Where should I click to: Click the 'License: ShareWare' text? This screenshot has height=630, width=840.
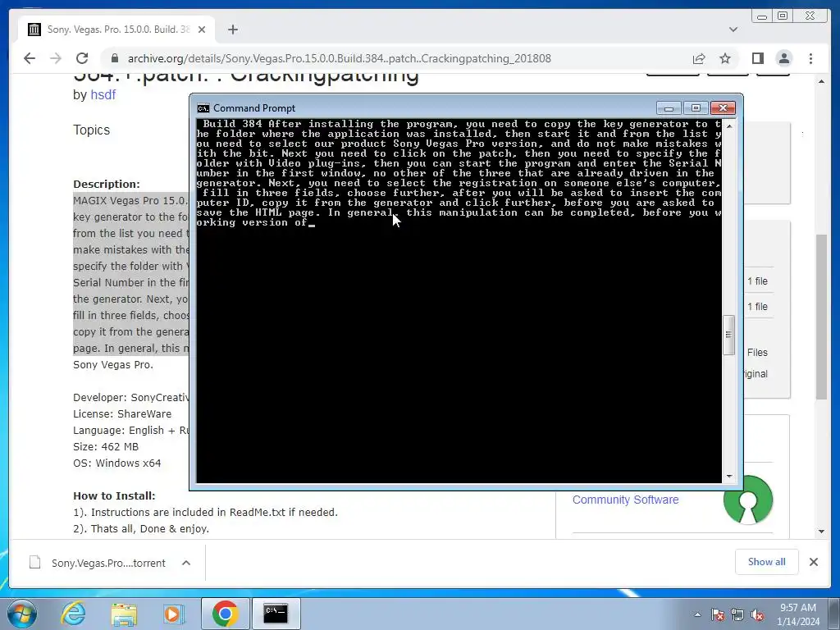point(122,414)
